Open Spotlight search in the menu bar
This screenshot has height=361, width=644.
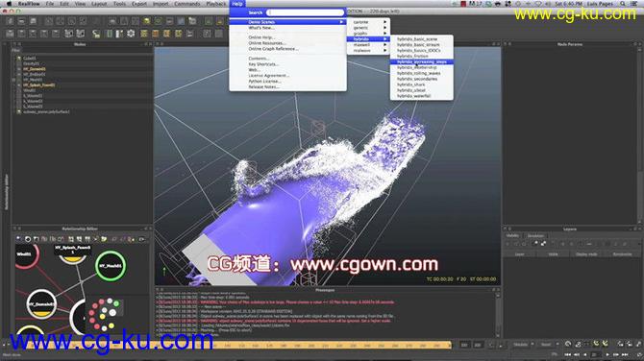pos(623,4)
